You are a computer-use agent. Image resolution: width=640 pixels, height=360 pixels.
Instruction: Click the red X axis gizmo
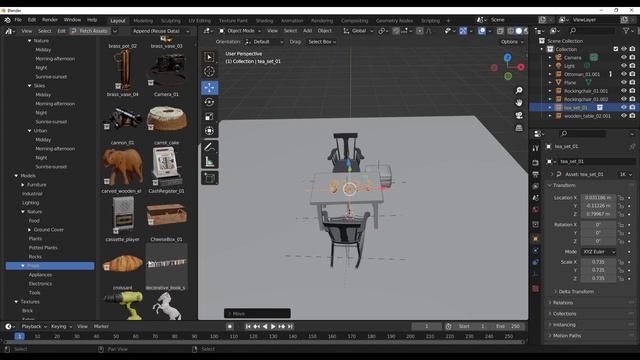pos(521,67)
